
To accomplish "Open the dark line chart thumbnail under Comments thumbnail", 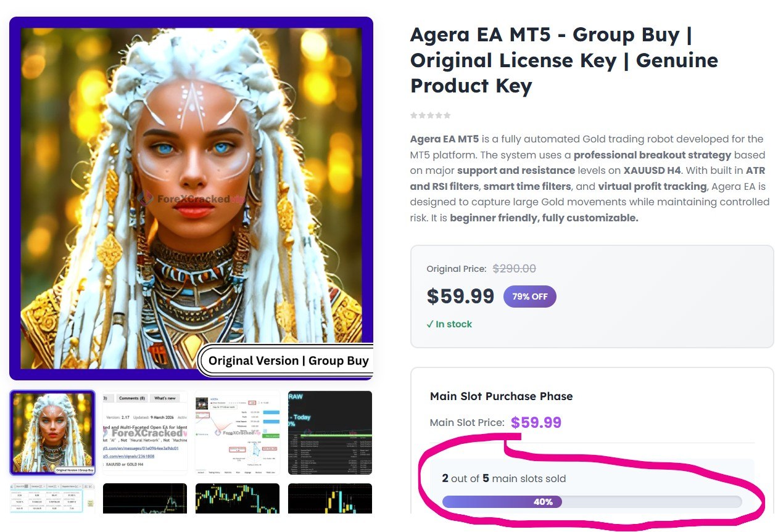I will point(145,498).
